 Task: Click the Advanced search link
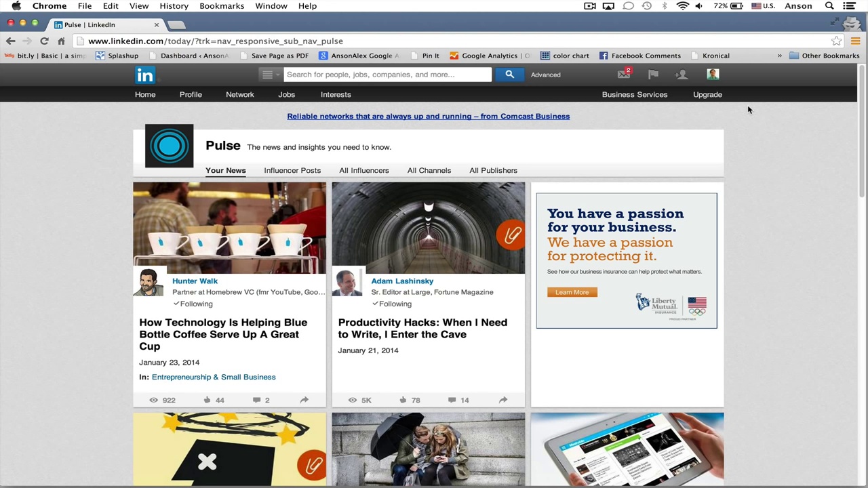tap(545, 75)
